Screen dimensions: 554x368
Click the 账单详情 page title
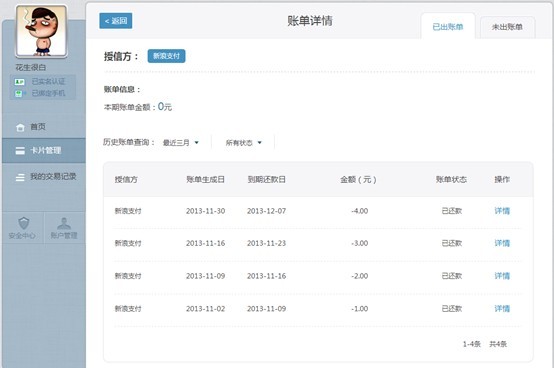tap(310, 20)
